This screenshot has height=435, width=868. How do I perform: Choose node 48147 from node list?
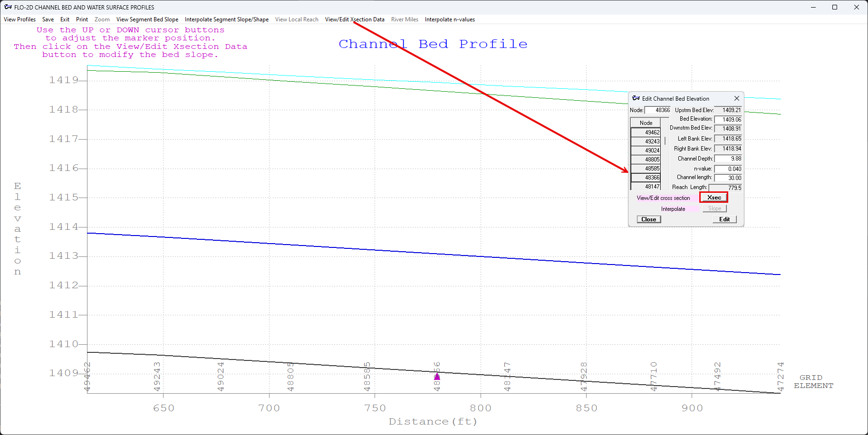point(646,187)
